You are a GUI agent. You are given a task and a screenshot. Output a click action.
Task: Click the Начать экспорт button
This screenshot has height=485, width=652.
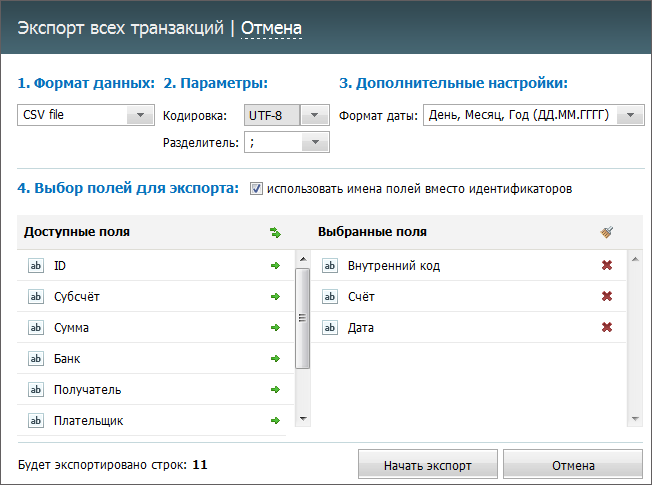click(428, 465)
